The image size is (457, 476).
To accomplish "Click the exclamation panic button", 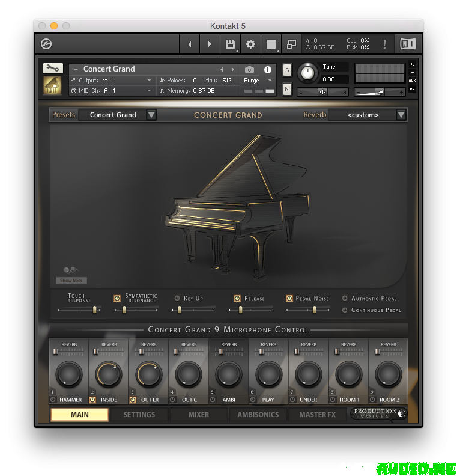I will click(x=384, y=44).
